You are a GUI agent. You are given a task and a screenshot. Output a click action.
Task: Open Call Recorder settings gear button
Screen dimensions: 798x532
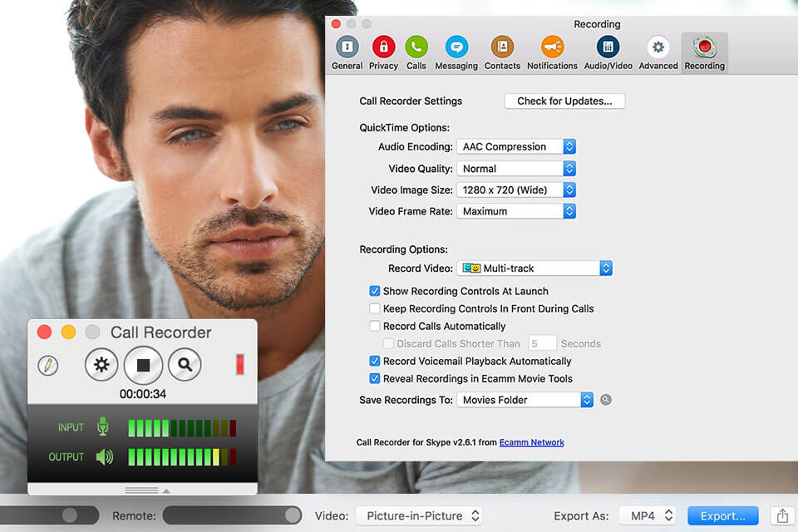pyautogui.click(x=101, y=365)
